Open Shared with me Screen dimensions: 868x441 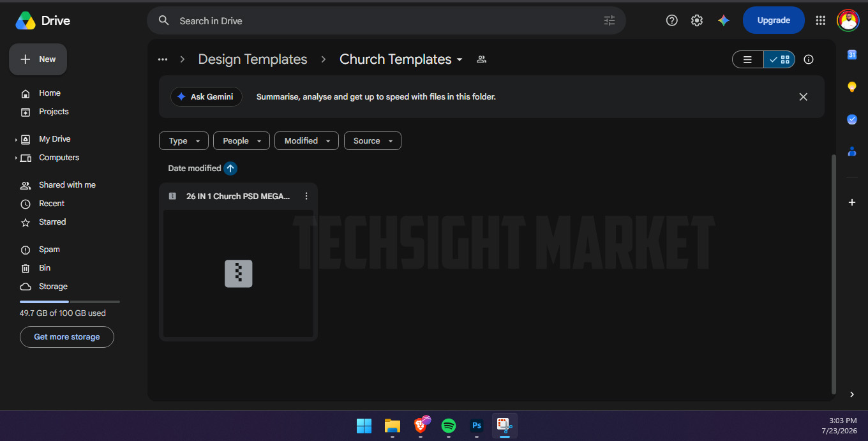[67, 185]
